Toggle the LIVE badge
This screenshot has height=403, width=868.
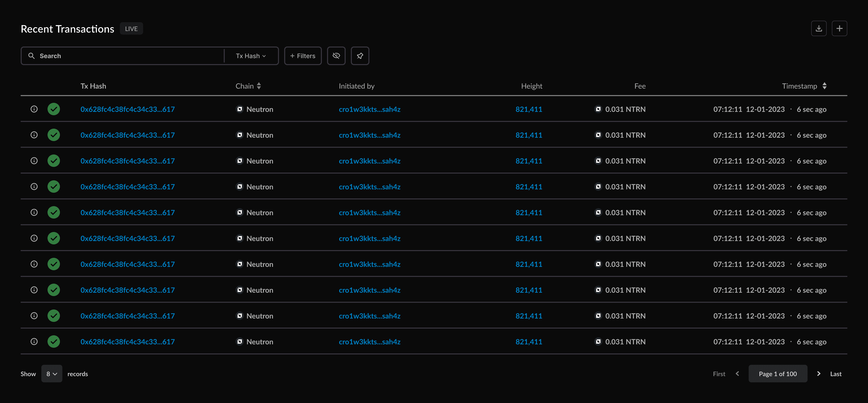[131, 29]
